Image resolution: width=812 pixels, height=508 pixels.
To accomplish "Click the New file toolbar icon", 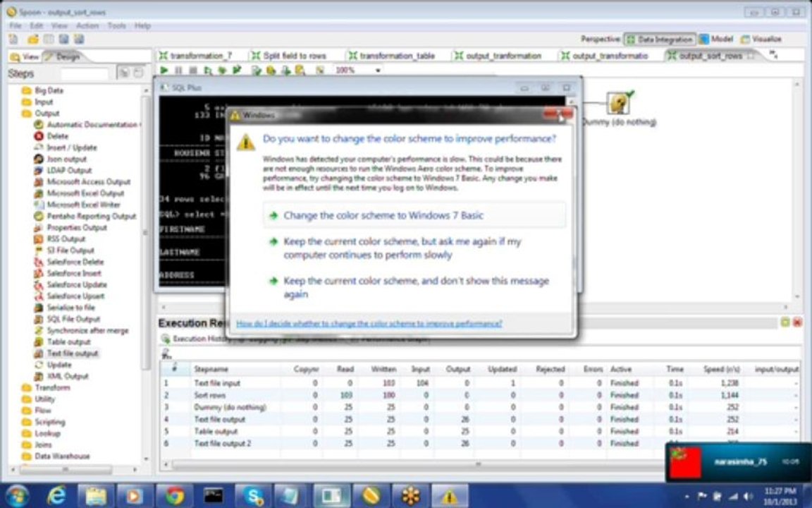I will (x=13, y=40).
